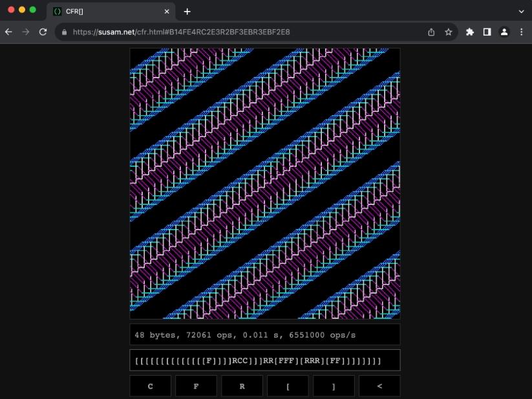Open the Chrome three-dot menu
Viewport: 532px width, 399px height.
[x=521, y=32]
